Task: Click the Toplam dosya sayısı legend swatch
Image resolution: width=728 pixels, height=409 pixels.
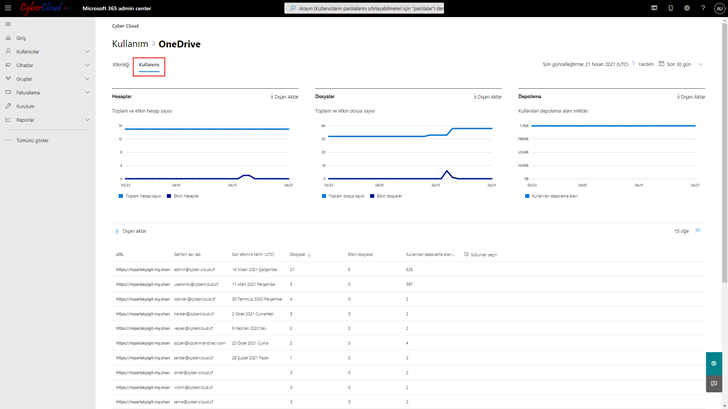Action: [x=324, y=196]
